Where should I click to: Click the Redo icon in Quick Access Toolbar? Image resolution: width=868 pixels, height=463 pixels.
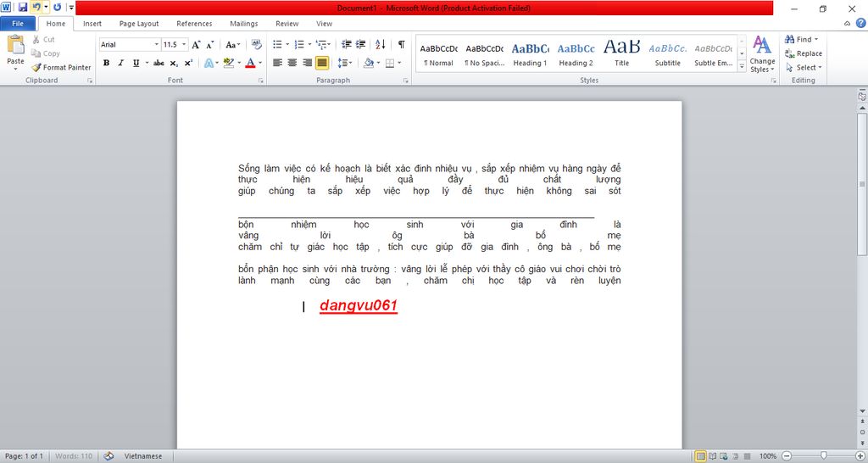click(x=57, y=8)
